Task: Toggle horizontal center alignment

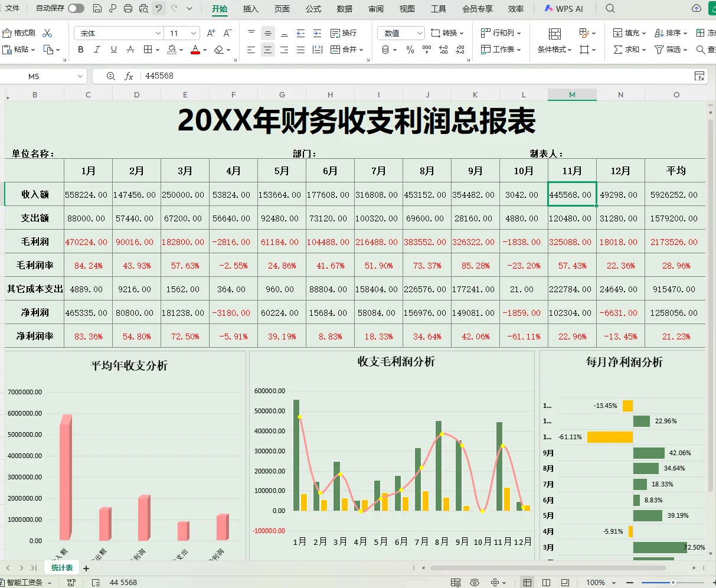Action: point(268,50)
